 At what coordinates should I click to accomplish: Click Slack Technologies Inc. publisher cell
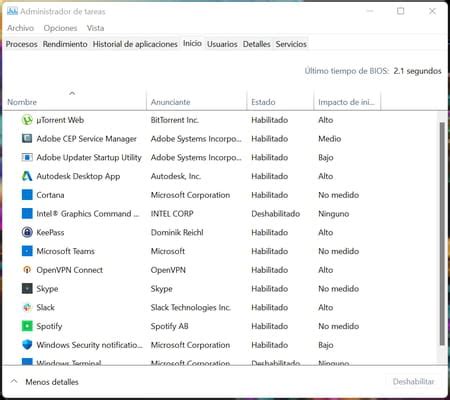[x=190, y=307]
